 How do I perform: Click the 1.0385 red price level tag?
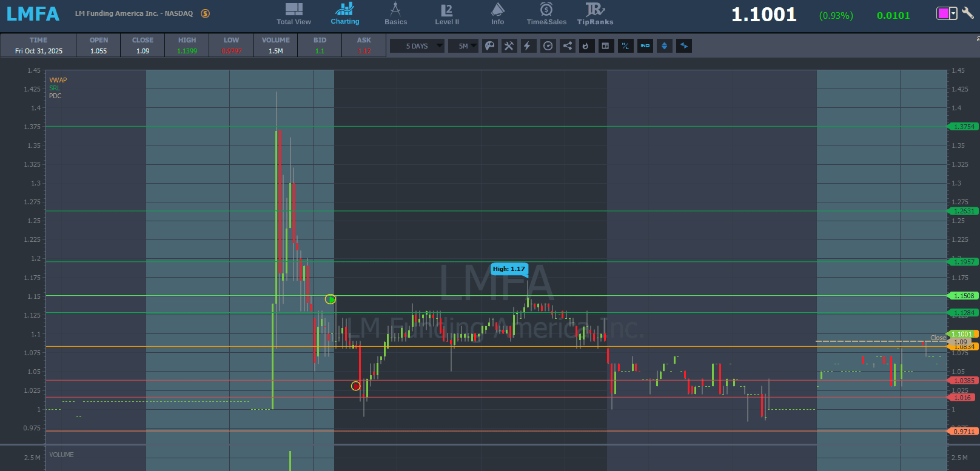point(963,381)
